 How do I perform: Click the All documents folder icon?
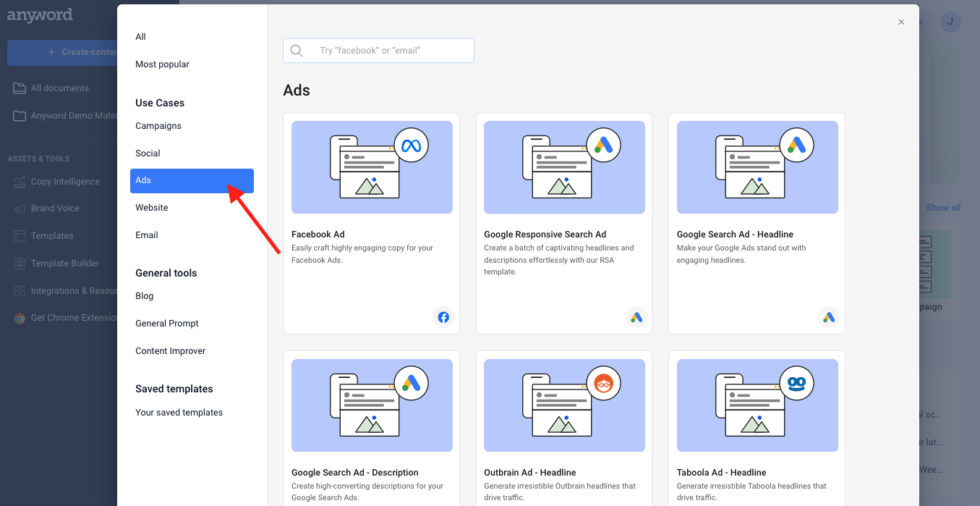pos(19,88)
